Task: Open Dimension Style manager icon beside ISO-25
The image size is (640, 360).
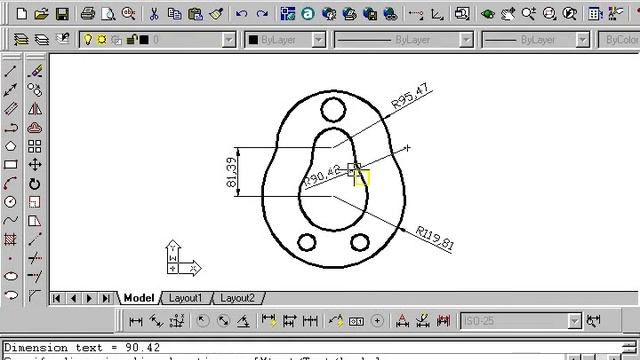Action: (x=593, y=321)
